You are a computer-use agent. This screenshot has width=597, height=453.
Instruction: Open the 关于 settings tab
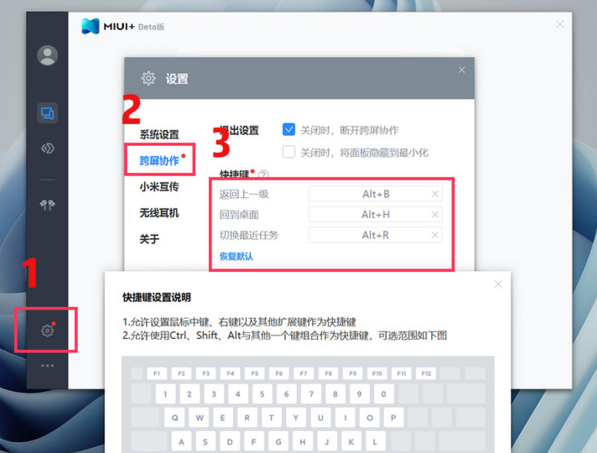[149, 239]
